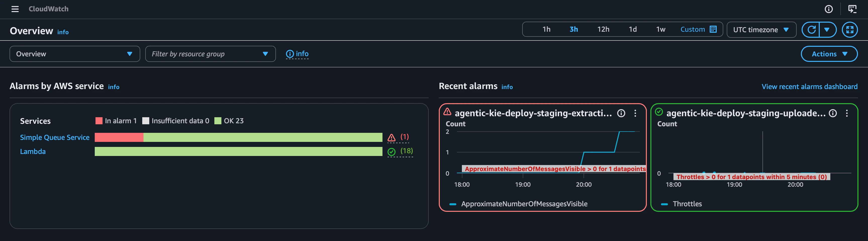
Task: Click the info circle icon in top bar
Action: click(829, 9)
